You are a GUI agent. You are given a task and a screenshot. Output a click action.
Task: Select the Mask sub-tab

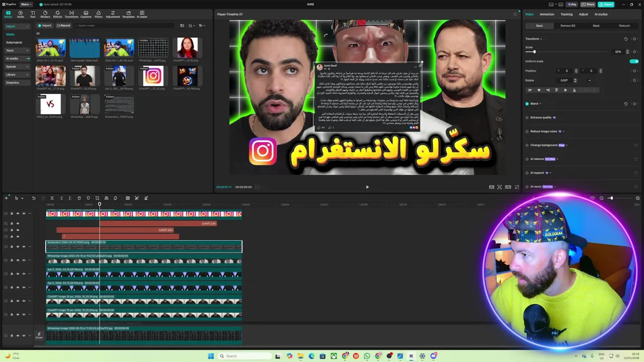[x=596, y=26]
